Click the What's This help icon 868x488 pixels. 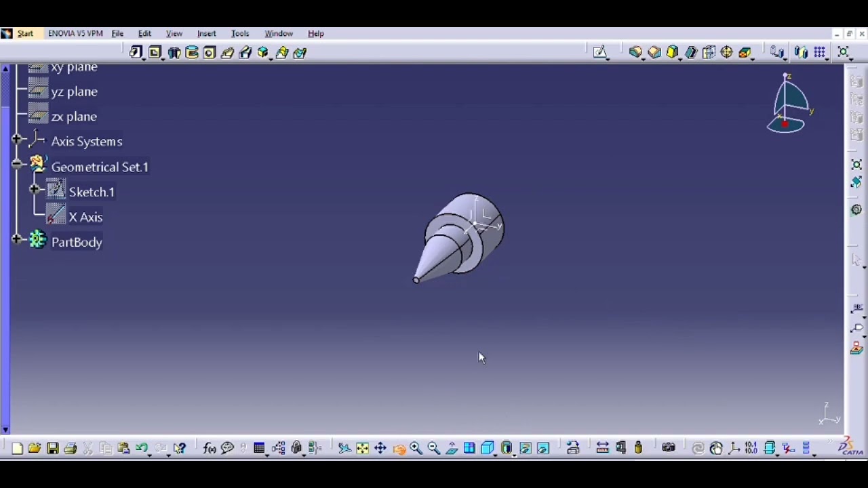coord(180,448)
